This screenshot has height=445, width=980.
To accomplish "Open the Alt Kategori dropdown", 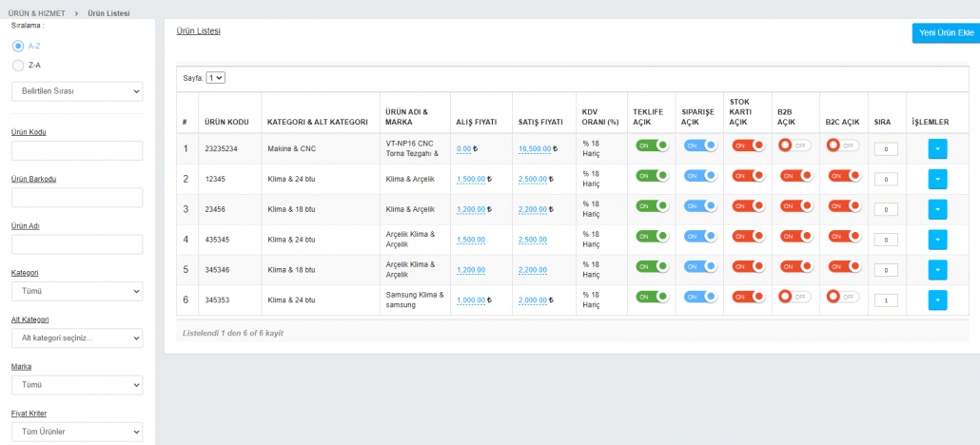I will click(x=77, y=339).
